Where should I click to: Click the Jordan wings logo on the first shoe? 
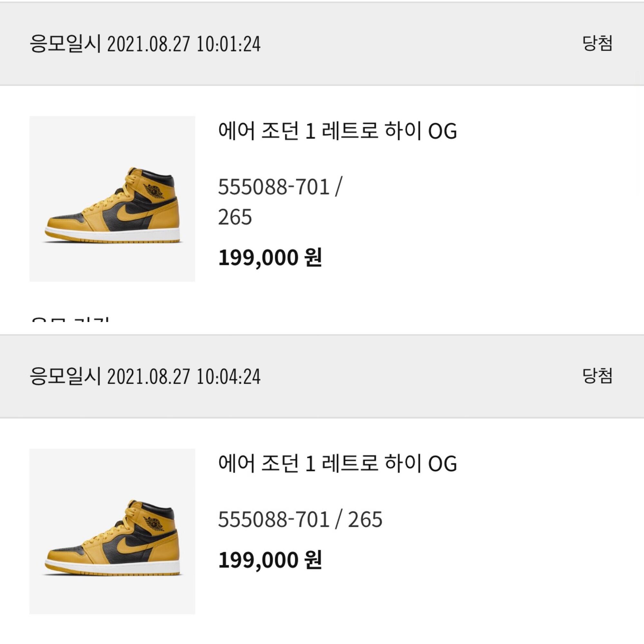(154, 191)
